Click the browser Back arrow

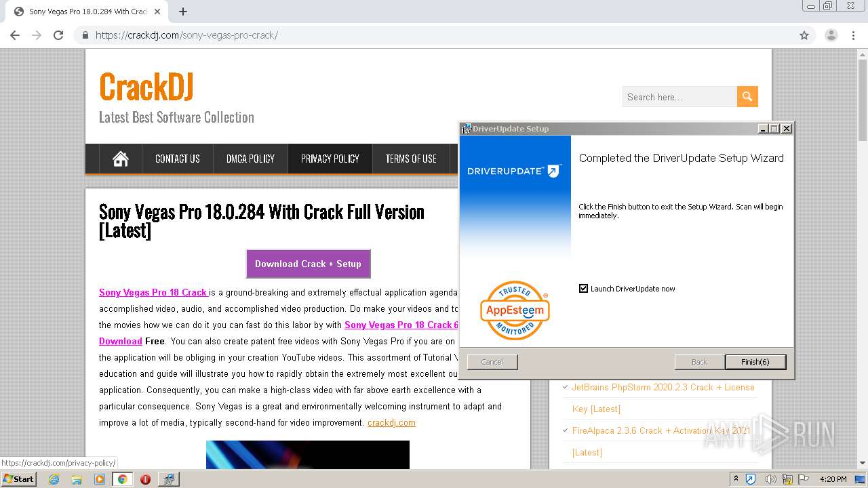[x=15, y=35]
